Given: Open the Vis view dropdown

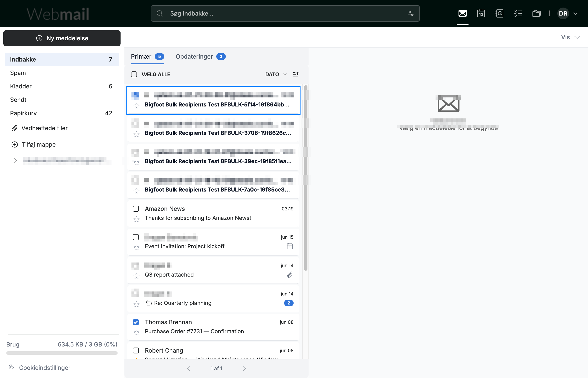Looking at the screenshot, I should 570,37.
